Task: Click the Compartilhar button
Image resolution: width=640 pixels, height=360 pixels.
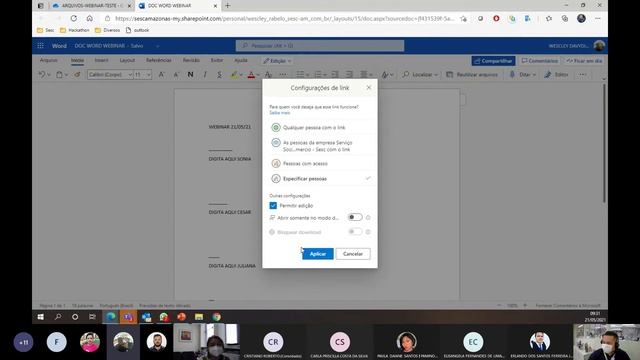Action: [x=493, y=61]
